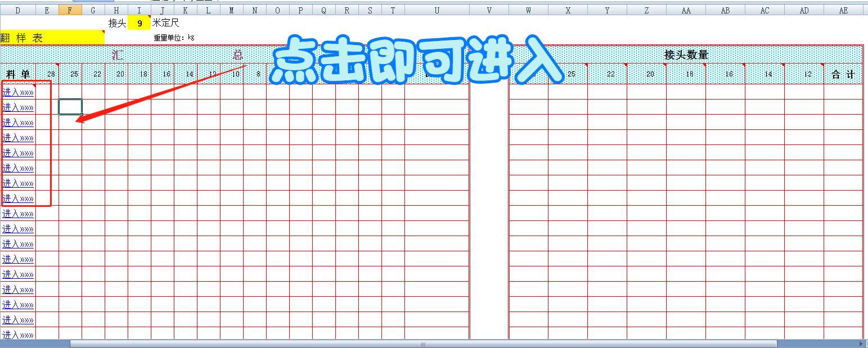Click the eighth 进入 link inside the red box
The height and width of the screenshot is (348, 868).
pos(18,198)
